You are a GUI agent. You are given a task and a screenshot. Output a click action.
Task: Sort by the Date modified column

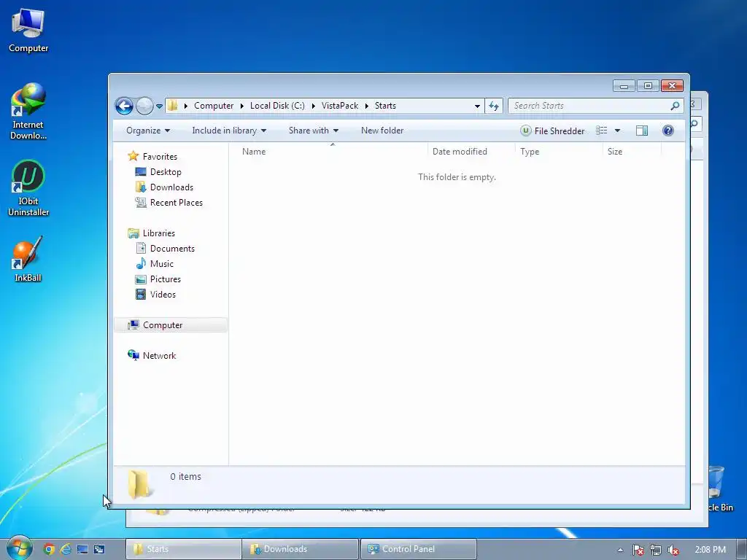(471, 152)
